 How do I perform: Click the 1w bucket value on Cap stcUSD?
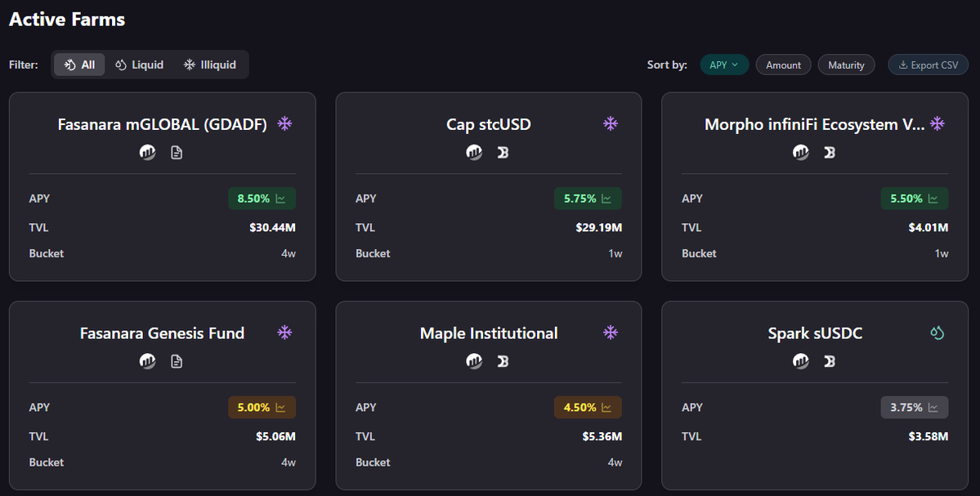coord(615,253)
